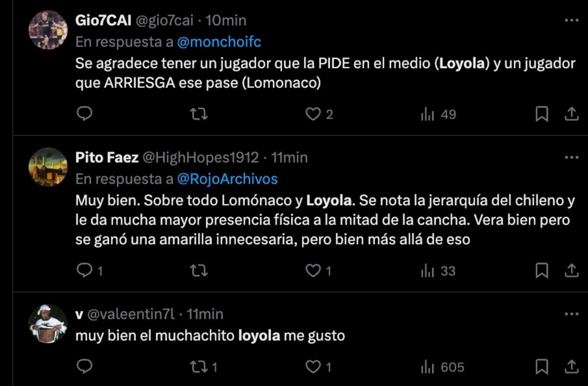The width and height of the screenshot is (588, 386).
Task: Open Pito Faez's profile avatar
Action: [48, 167]
